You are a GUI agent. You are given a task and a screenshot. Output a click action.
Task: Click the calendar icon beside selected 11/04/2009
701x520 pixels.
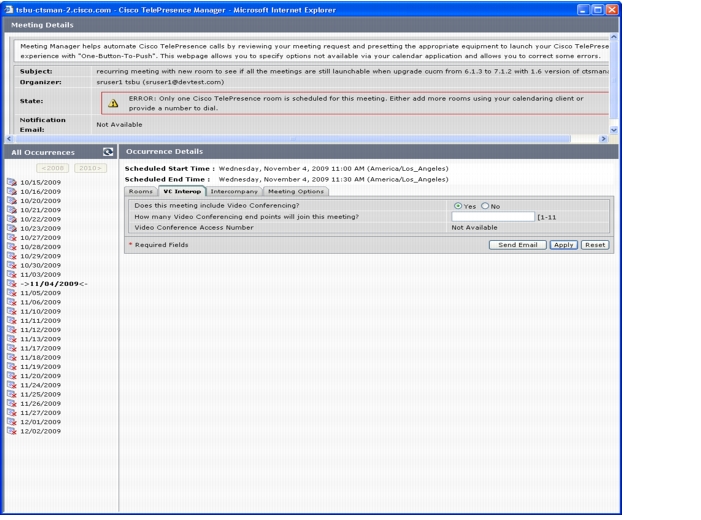pyautogui.click(x=12, y=283)
